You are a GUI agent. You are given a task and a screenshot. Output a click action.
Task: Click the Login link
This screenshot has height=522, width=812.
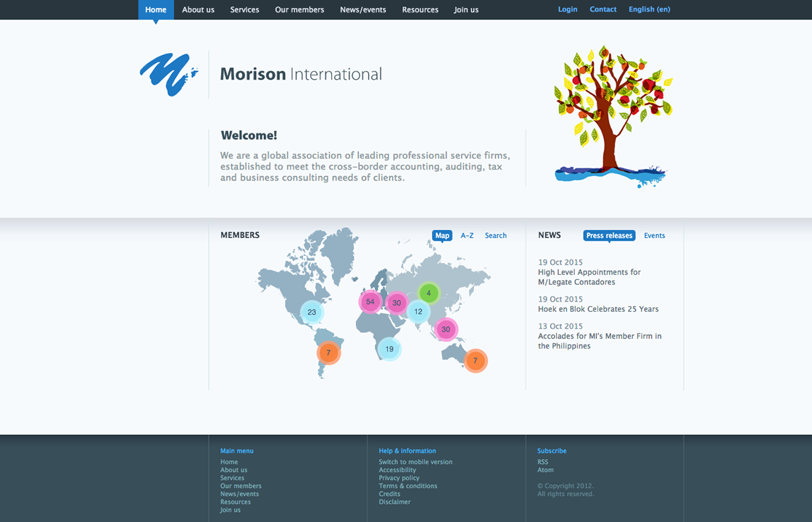[568, 9]
